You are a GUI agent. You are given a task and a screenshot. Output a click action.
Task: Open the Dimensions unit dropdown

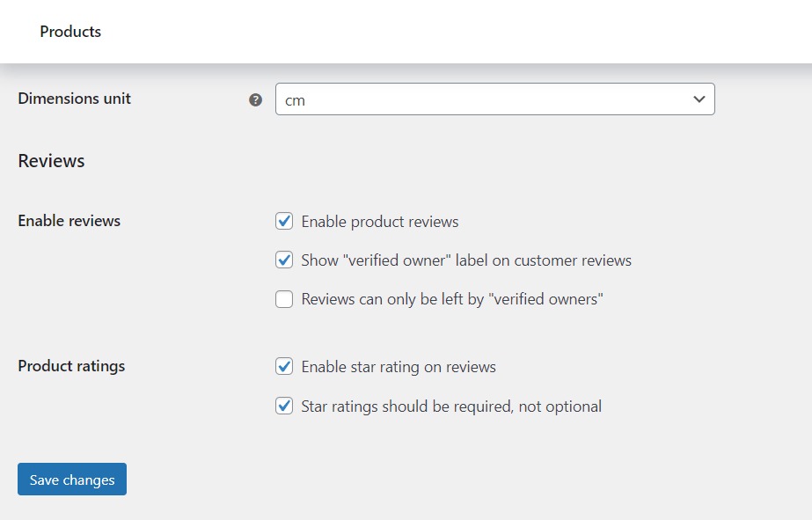(x=494, y=99)
